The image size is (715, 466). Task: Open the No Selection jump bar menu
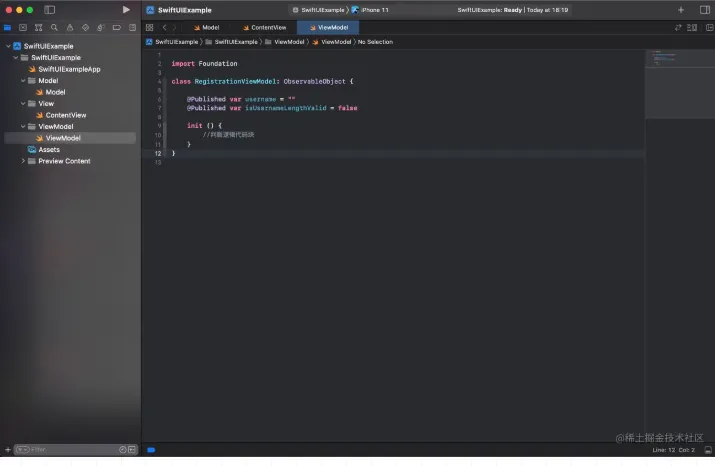(x=375, y=42)
